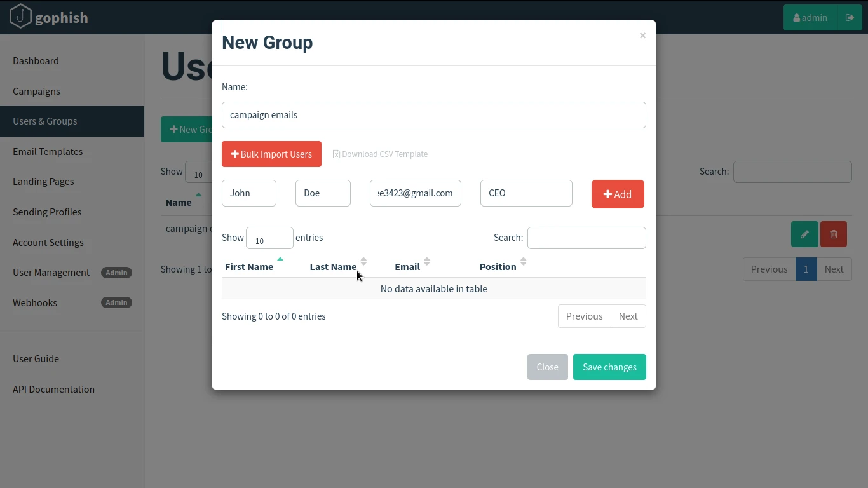Sort the user table by Position
The height and width of the screenshot is (488, 868).
[498, 266]
